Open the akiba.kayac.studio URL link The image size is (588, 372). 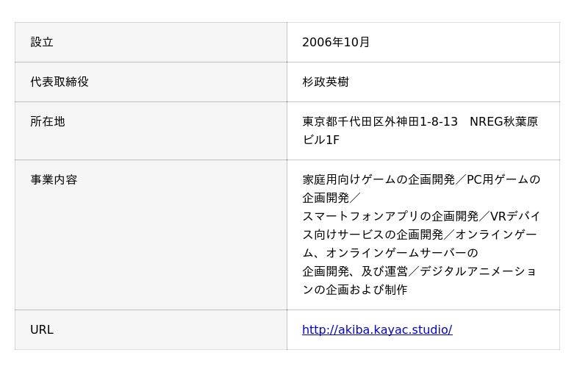377,329
